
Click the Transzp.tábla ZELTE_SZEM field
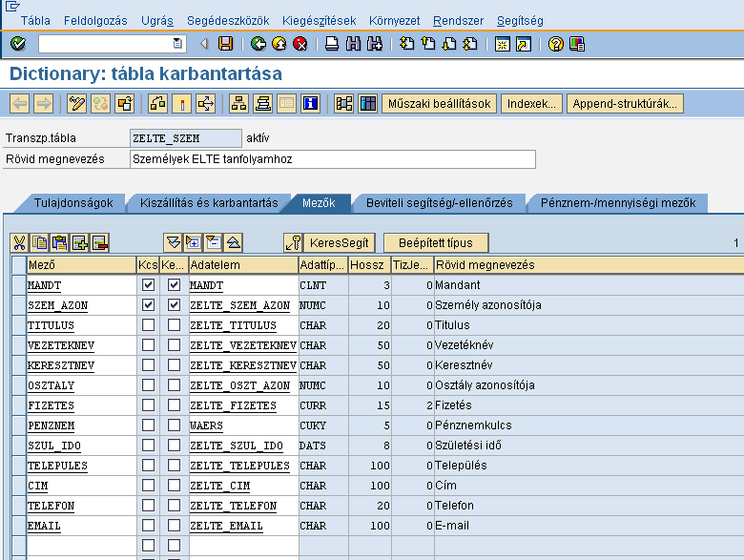click(x=186, y=138)
